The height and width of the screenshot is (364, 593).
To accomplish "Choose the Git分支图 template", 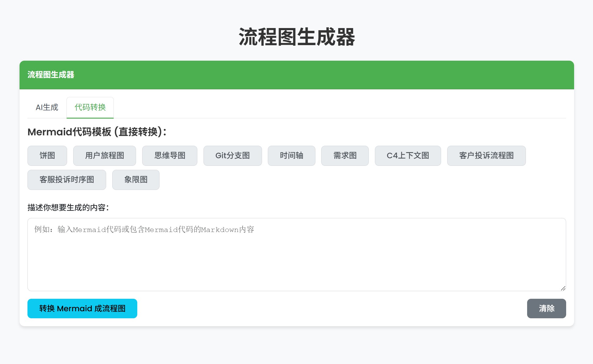I will tap(232, 156).
